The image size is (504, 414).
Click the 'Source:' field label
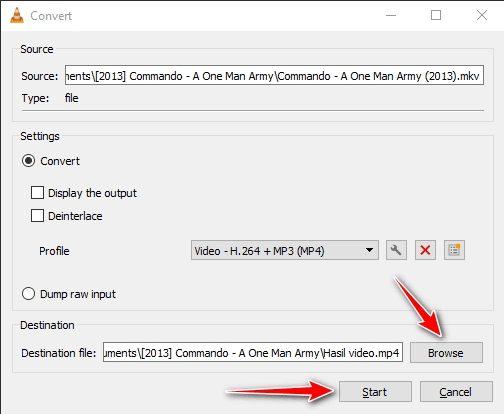tap(40, 76)
